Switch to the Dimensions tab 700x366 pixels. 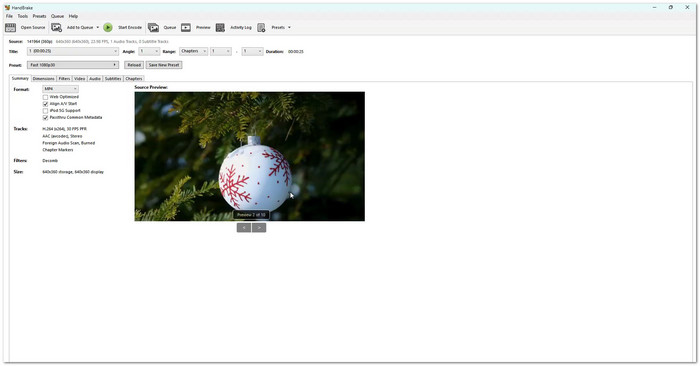point(44,79)
